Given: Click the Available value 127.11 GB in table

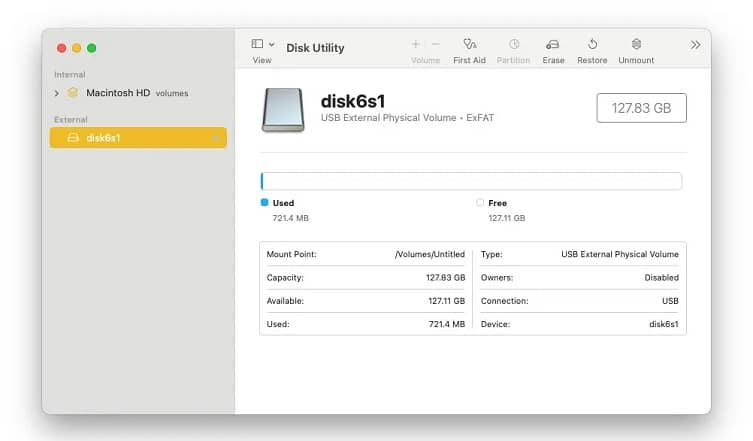Looking at the screenshot, I should tap(447, 301).
